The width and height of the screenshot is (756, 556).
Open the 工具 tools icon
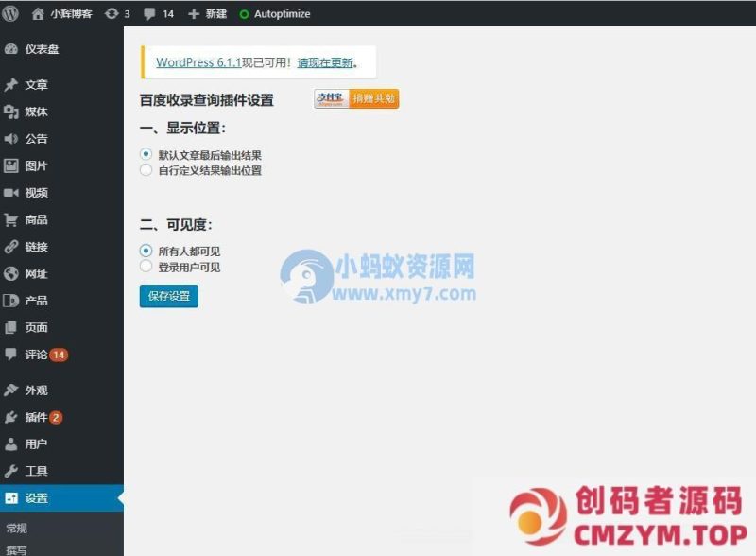pos(9,470)
